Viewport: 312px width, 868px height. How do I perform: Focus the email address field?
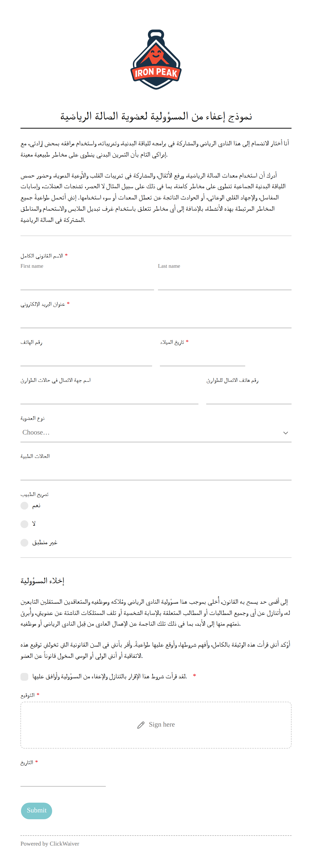pyautogui.click(x=156, y=319)
